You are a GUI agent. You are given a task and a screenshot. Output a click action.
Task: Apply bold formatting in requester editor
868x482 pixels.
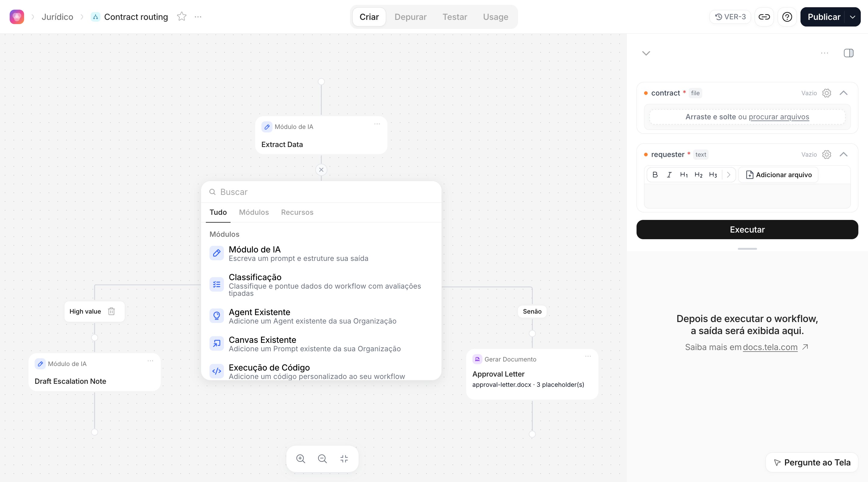(655, 175)
